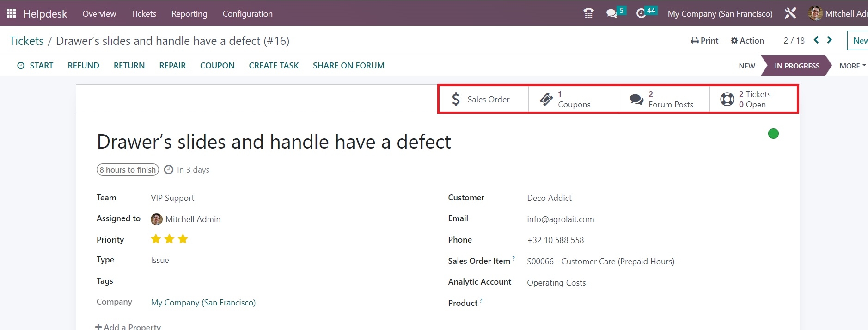
Task: Expand the MORE stages dropdown
Action: click(x=852, y=66)
